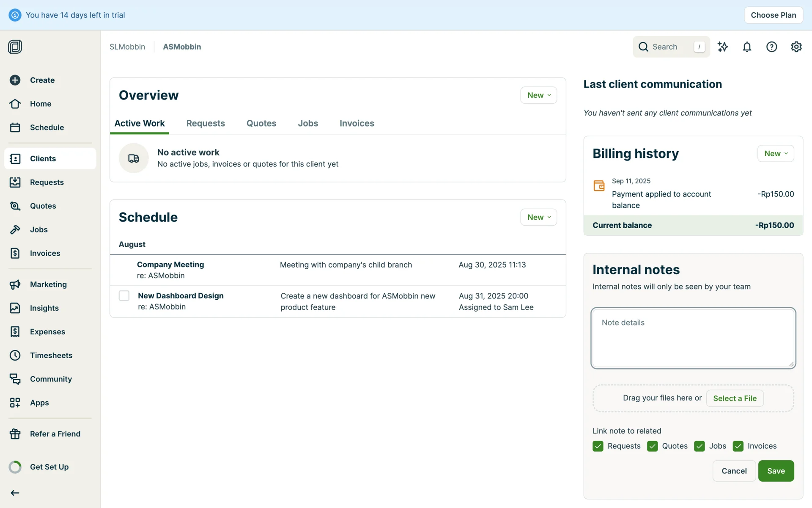
Task: Open settings gear icon
Action: (x=796, y=47)
